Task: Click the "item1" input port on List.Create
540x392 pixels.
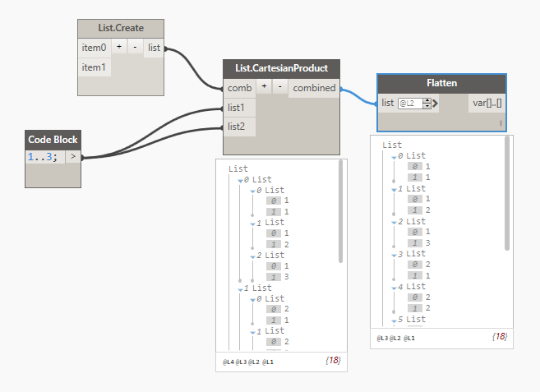Action: (x=94, y=67)
